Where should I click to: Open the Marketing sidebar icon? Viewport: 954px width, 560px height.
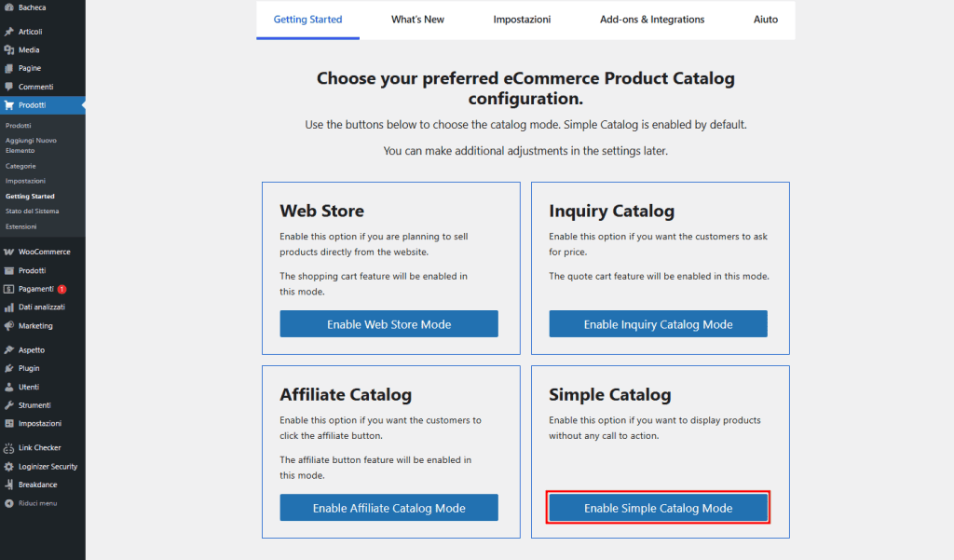11,325
